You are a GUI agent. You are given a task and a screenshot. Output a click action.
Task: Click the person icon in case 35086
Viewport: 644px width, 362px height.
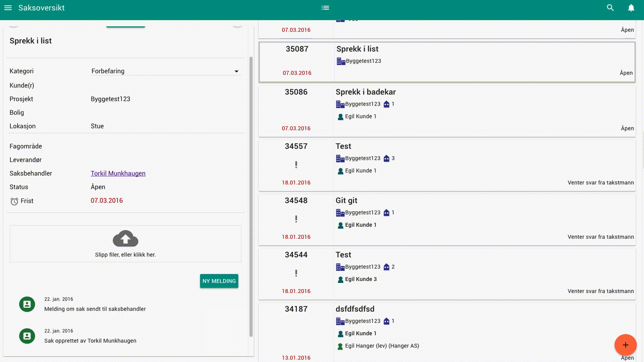point(340,117)
